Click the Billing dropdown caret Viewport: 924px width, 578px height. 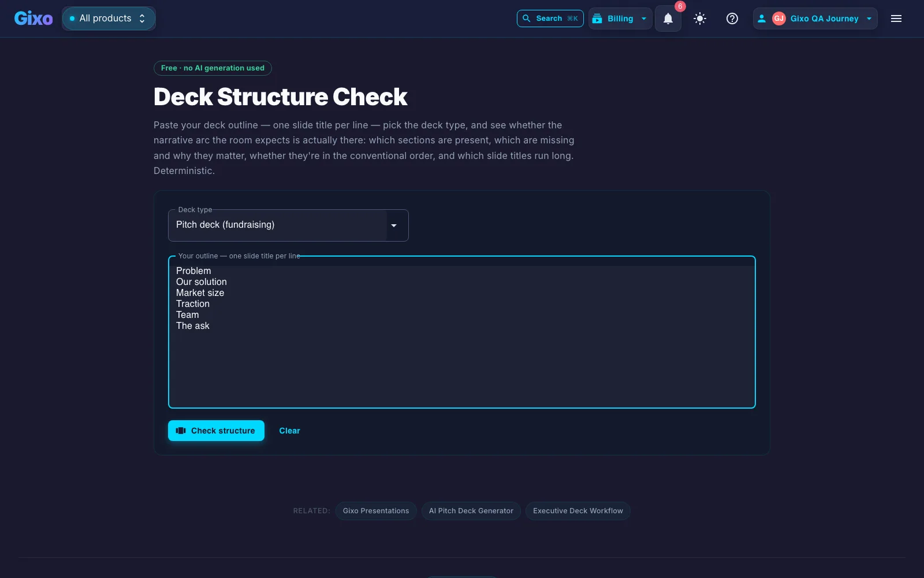pos(644,18)
